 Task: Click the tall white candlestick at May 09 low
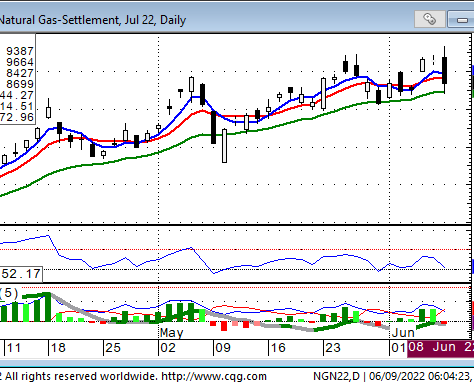click(x=224, y=146)
